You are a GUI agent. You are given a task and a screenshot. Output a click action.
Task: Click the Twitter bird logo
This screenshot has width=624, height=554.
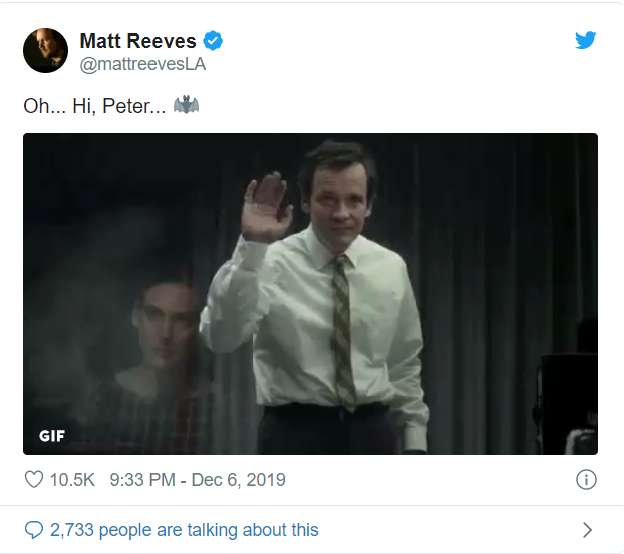pyautogui.click(x=586, y=41)
